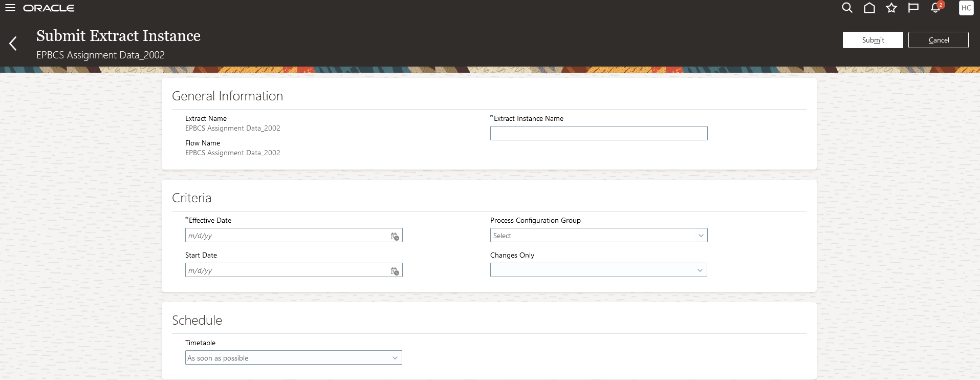Click the 'General Information' section heading
This screenshot has width=980, height=380.
pos(227,96)
